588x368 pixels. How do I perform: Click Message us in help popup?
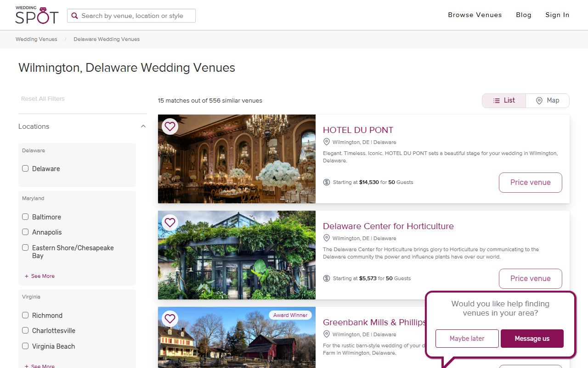click(x=532, y=339)
